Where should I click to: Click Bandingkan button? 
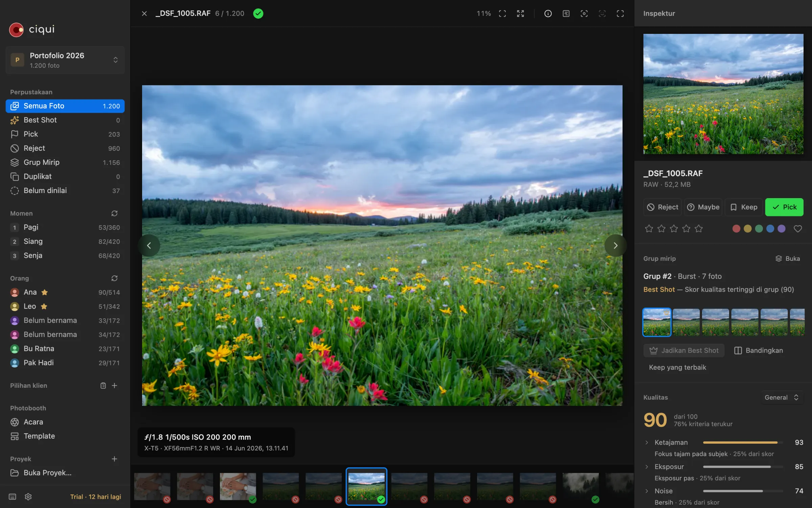click(x=758, y=351)
